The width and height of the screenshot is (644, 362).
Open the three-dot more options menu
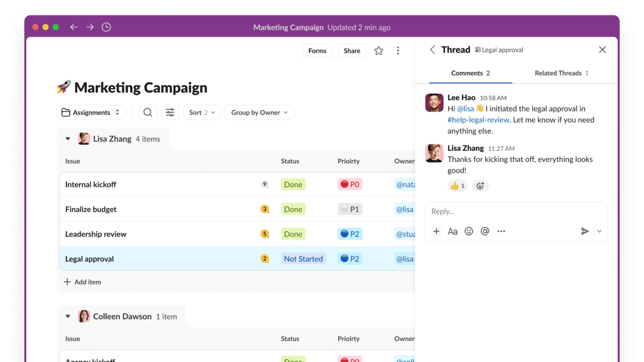[398, 50]
